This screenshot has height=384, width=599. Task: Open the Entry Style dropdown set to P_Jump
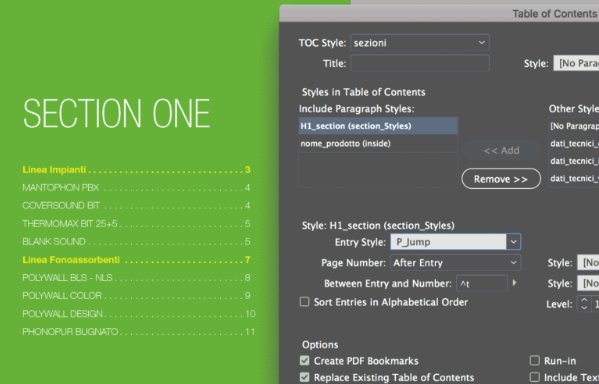coord(455,242)
